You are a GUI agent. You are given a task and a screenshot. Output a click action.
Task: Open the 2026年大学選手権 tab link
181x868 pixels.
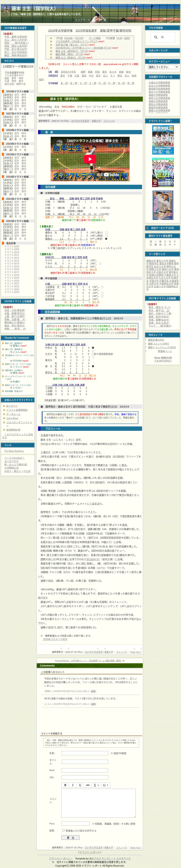60,31
